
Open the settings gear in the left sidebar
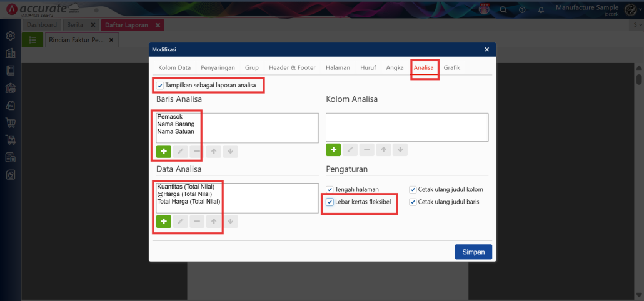pos(10,36)
